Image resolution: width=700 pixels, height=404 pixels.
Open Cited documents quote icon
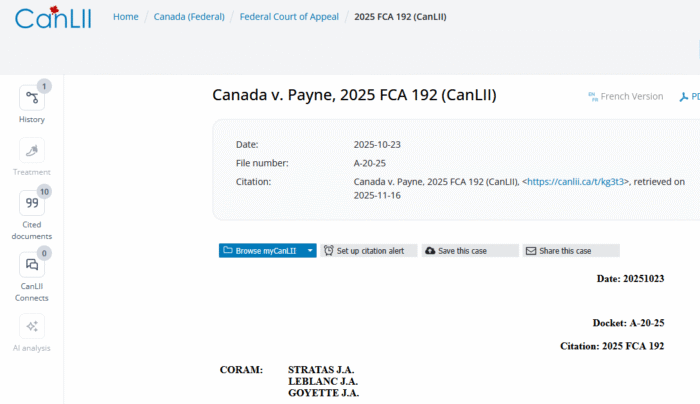[32, 203]
